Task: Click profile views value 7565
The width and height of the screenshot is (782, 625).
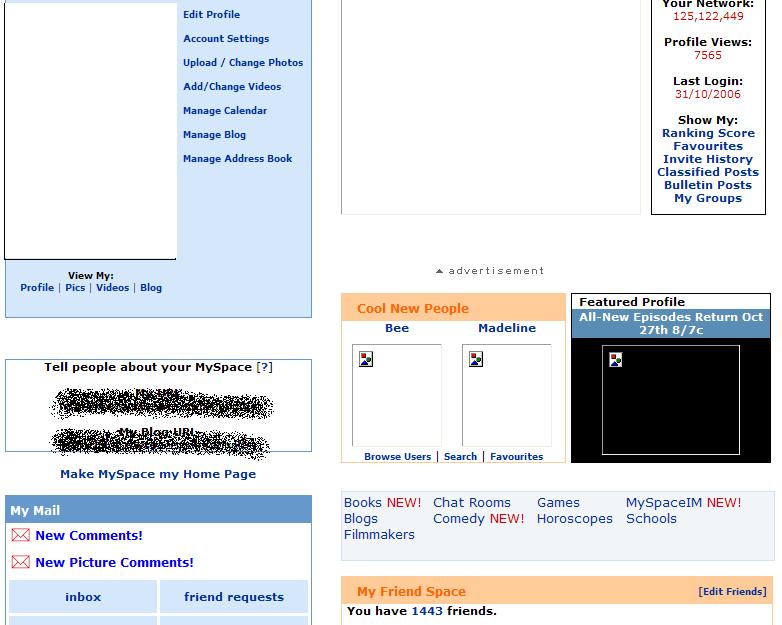Action: (708, 55)
